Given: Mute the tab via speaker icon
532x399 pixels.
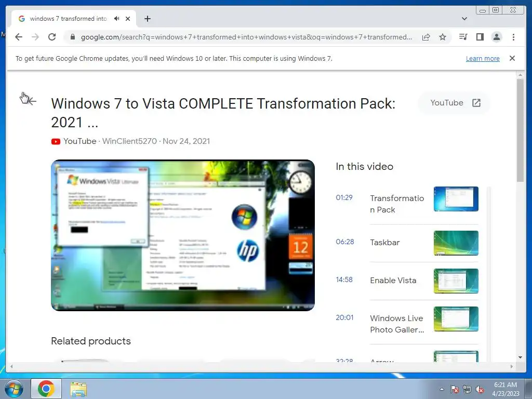Looking at the screenshot, I should coord(117,19).
